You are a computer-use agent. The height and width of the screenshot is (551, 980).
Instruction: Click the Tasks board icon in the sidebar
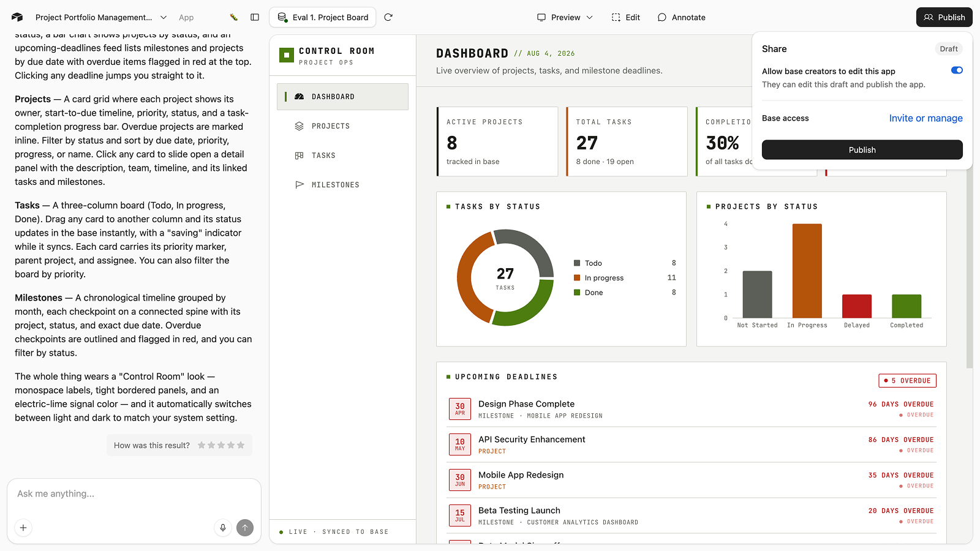[300, 156]
